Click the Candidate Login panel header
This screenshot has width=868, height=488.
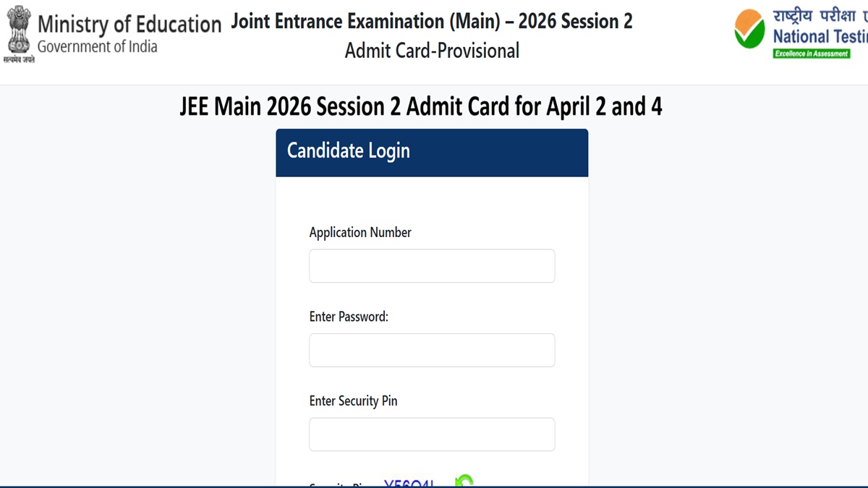click(x=432, y=152)
